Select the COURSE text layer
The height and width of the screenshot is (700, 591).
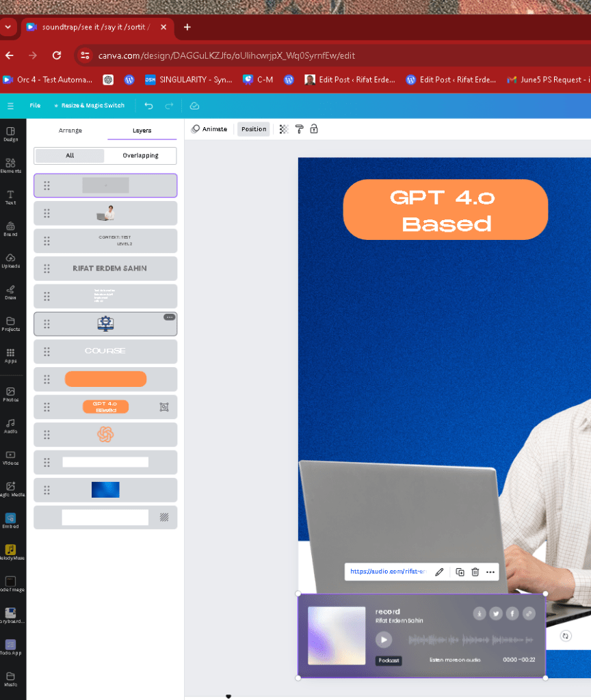coord(105,351)
